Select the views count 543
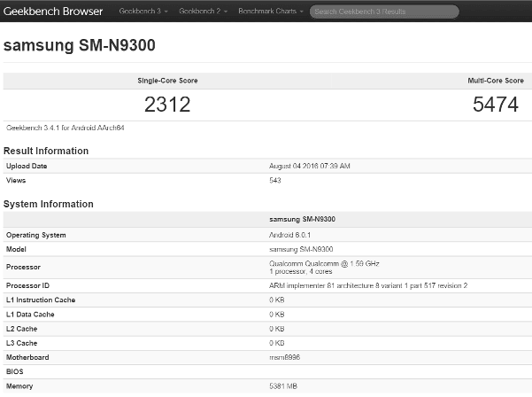The height and width of the screenshot is (397, 532). pos(275,180)
